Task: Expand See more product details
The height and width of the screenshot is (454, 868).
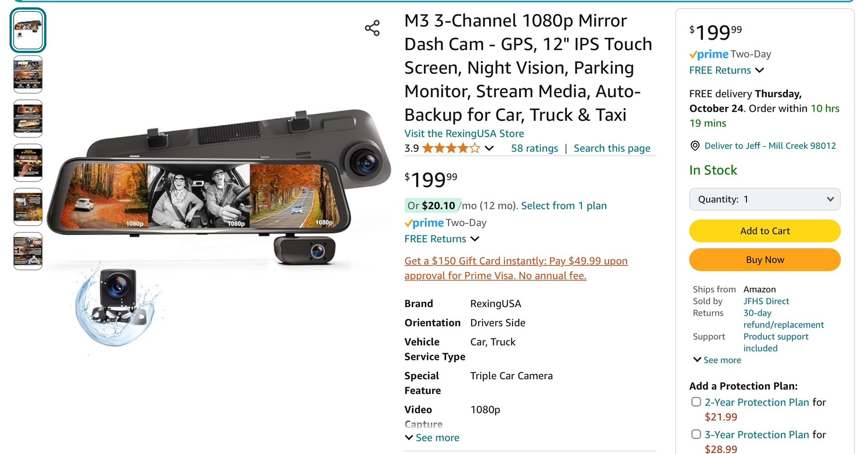Action: point(431,437)
